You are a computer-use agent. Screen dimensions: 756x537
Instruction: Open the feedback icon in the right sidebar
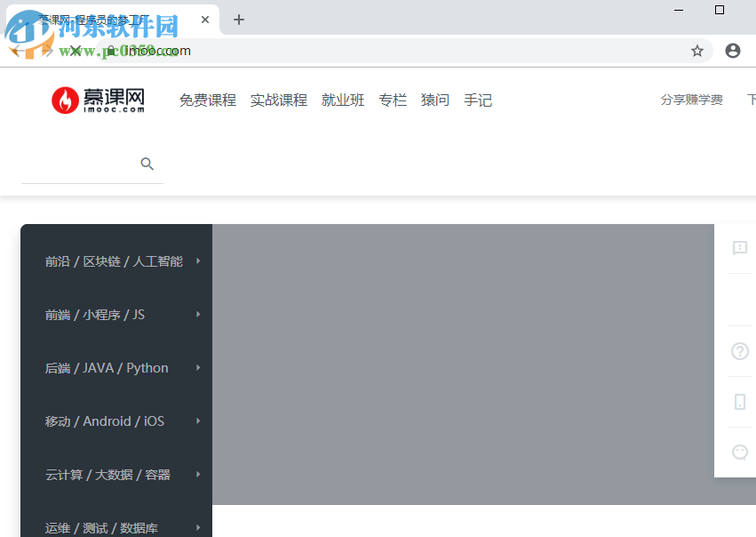(739, 248)
